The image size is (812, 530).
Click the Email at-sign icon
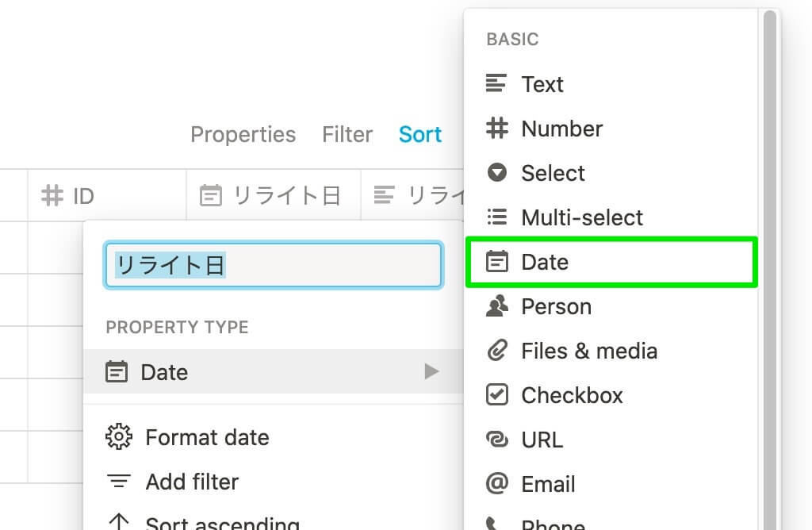(496, 483)
